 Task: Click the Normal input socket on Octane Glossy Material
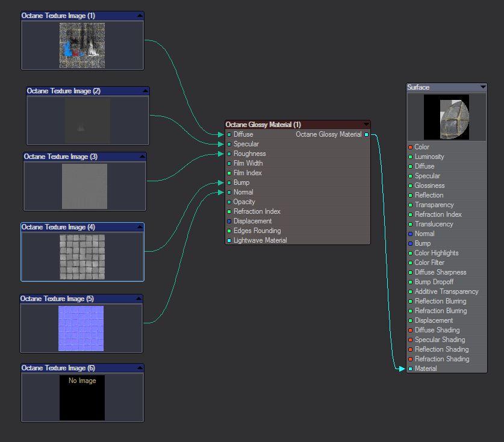point(229,193)
